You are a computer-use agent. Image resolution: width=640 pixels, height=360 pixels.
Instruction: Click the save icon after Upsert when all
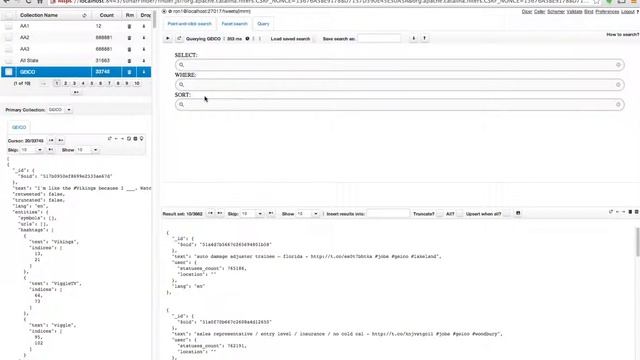[518, 213]
